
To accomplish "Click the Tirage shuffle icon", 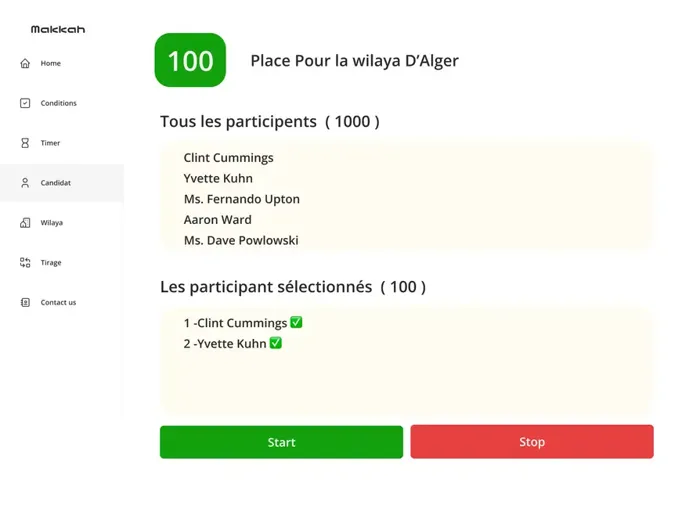I will (x=25, y=263).
